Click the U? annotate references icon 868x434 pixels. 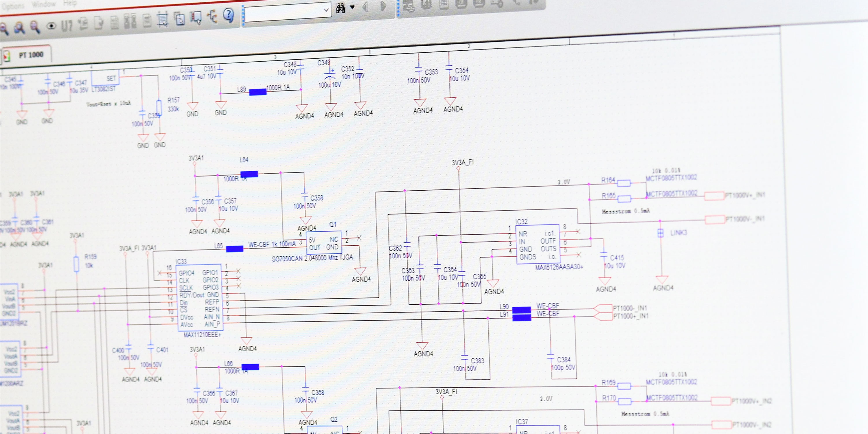[67, 26]
